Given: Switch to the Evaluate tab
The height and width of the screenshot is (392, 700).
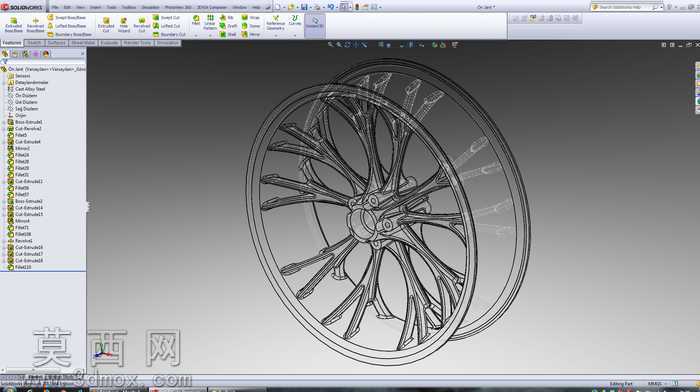Looking at the screenshot, I should click(x=109, y=43).
